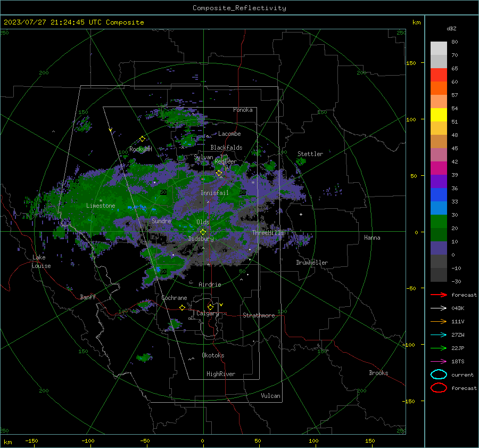Click the Brooks city label
479x448 pixels.
point(378,373)
